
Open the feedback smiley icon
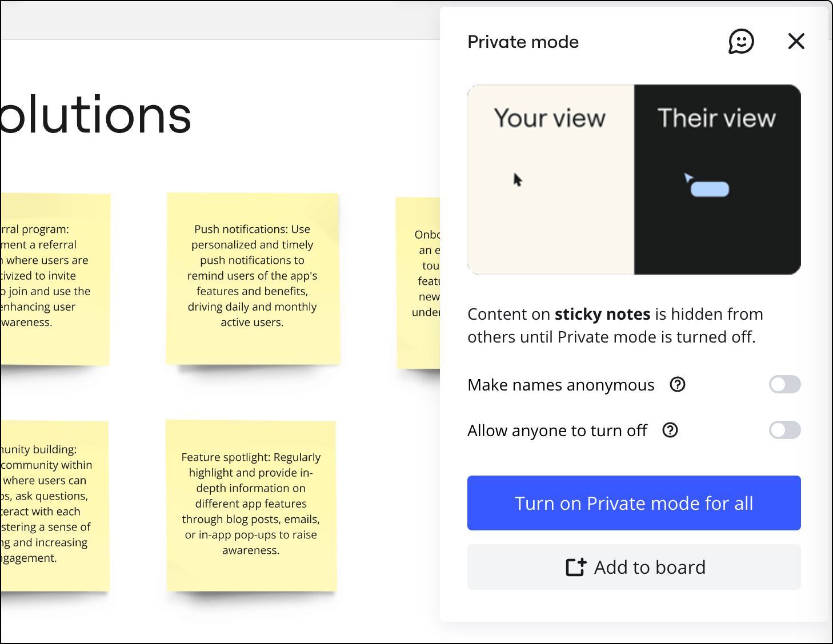(741, 42)
